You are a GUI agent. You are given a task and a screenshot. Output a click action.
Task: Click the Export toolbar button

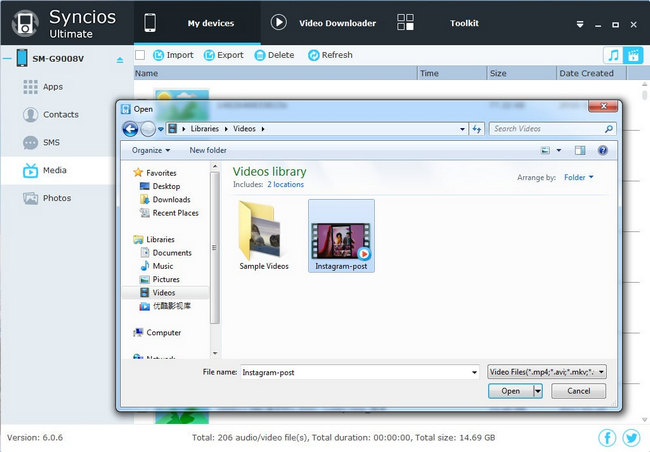pos(223,55)
